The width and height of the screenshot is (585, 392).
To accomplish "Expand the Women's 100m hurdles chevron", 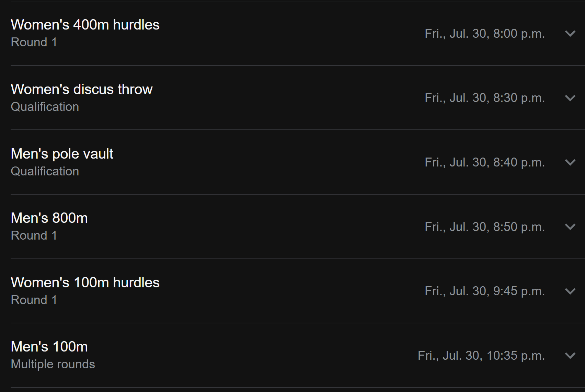I will 570,291.
